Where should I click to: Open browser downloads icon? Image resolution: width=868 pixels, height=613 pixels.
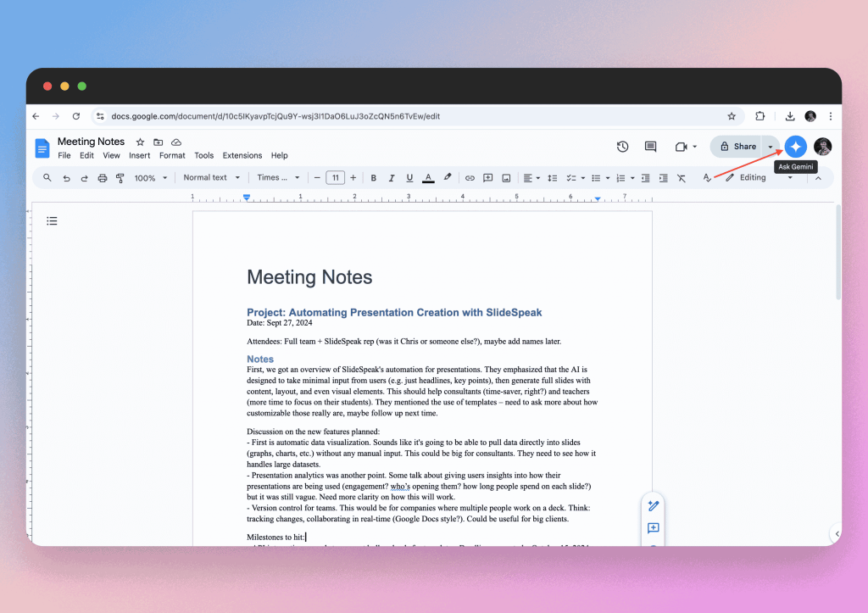790,116
